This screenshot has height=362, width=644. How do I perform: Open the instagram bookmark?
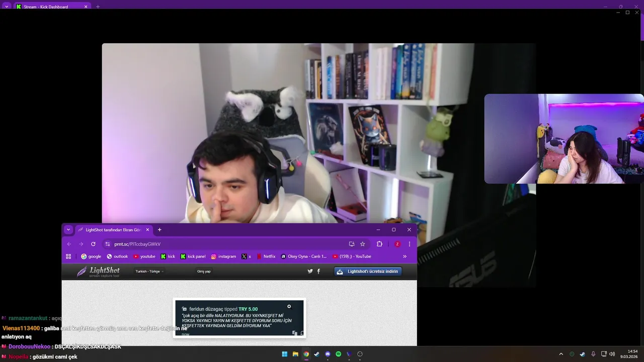click(x=223, y=256)
